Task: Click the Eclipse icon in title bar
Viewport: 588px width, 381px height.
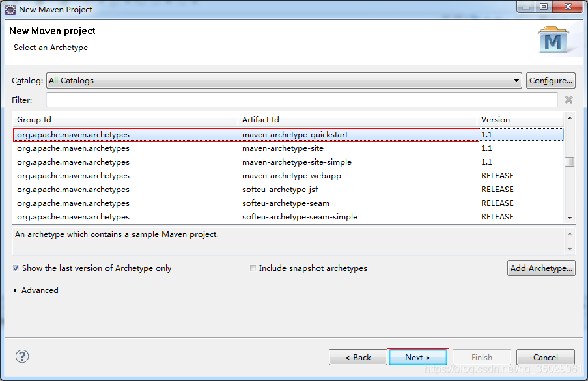Action: point(10,9)
